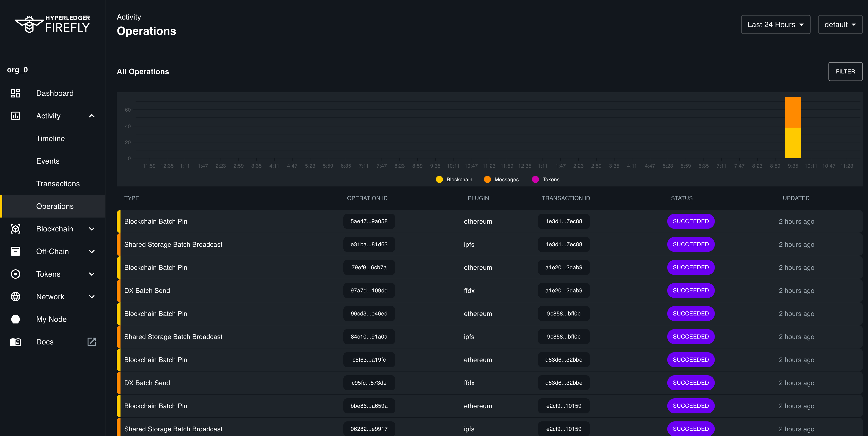Toggle Tokens series in chart legend
The image size is (868, 436).
(x=546, y=180)
